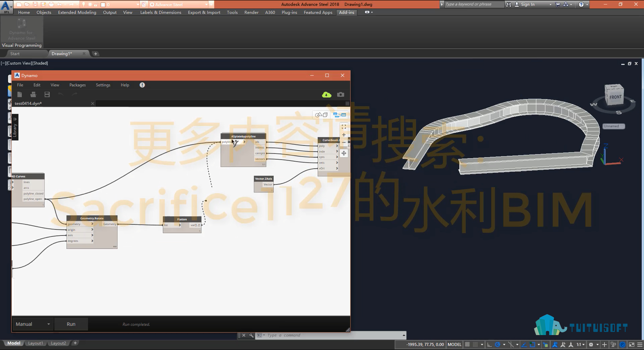
Task: Click the pan mode icon on canvas
Action: [344, 153]
